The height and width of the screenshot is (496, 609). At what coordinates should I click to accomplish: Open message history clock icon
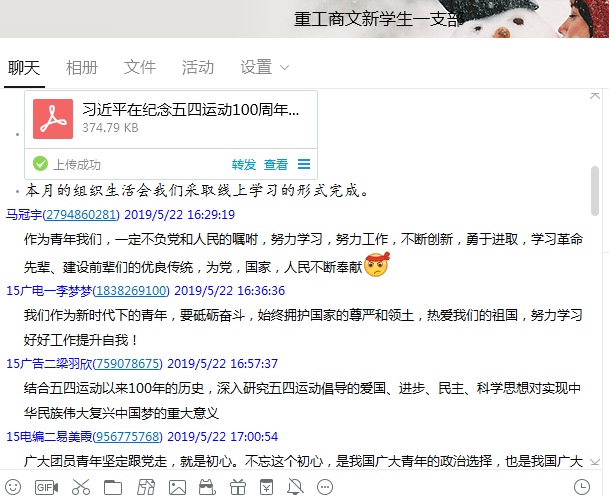click(582, 487)
